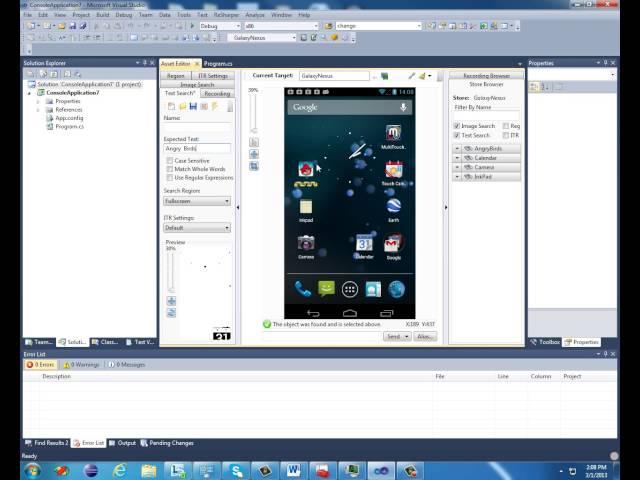Screen dimensions: 640x480
Task: Click the Angry Birds icon on the phone screen
Action: pyautogui.click(x=306, y=169)
